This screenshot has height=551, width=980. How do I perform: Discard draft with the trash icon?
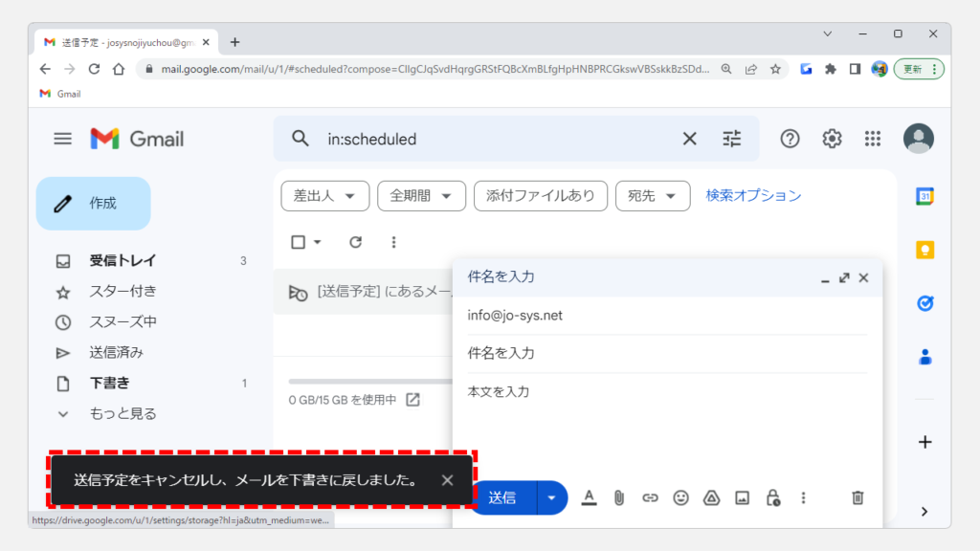pos(857,497)
